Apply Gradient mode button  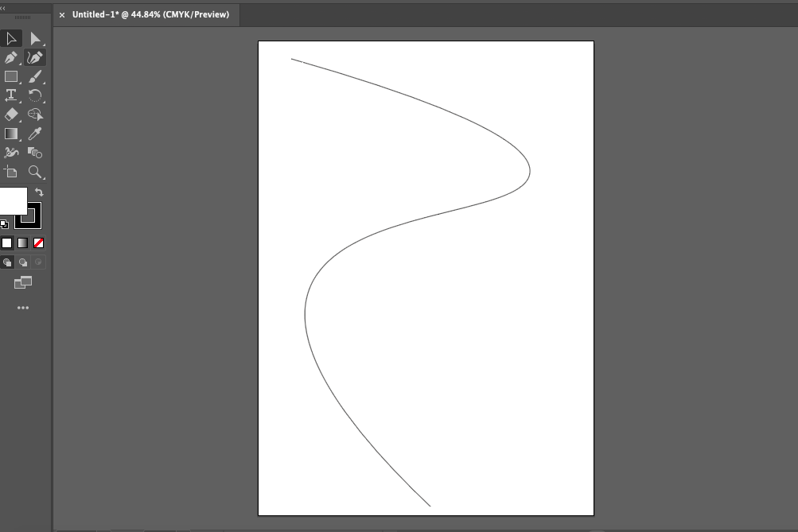click(x=22, y=243)
